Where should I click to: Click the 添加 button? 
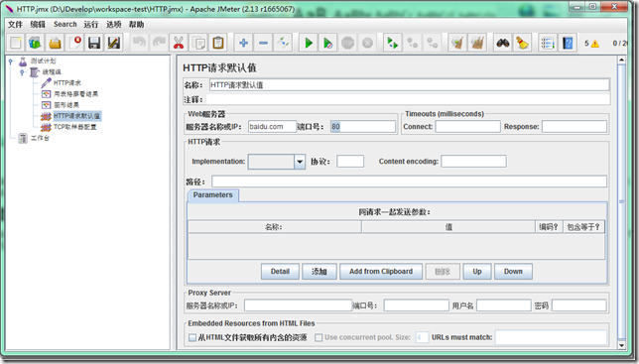(319, 272)
